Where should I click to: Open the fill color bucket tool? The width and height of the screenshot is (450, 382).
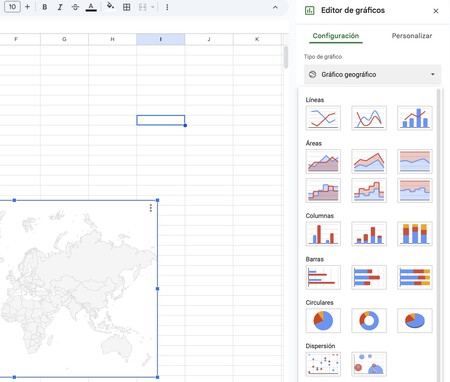pos(111,6)
